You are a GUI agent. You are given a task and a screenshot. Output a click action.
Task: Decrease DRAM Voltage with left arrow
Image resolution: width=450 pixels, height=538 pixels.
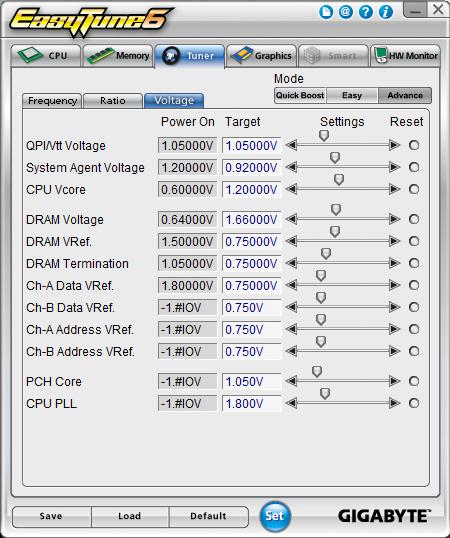click(x=291, y=219)
